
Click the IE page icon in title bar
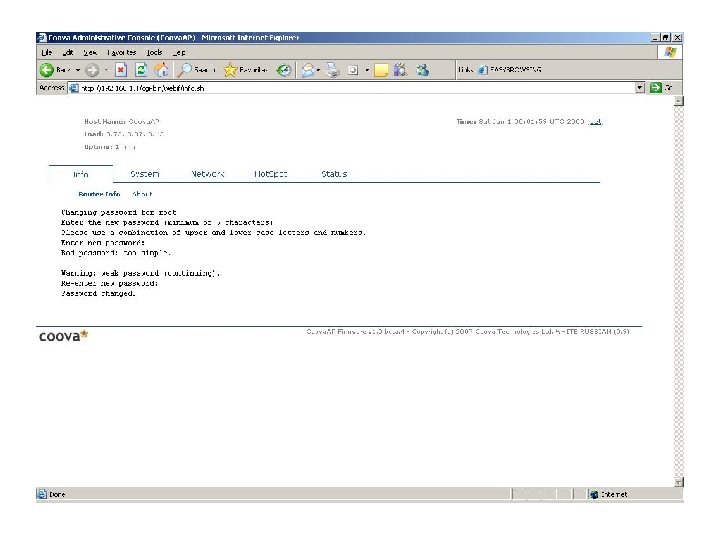(x=42, y=38)
